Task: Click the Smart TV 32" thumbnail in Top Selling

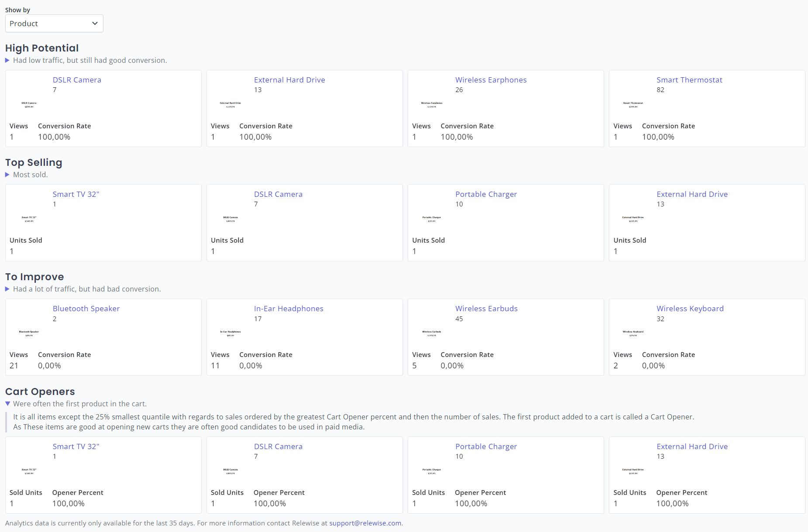Action: pyautogui.click(x=28, y=218)
